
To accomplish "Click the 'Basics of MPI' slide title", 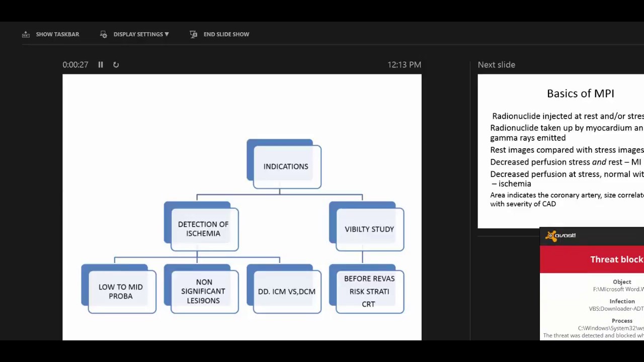I will click(581, 94).
